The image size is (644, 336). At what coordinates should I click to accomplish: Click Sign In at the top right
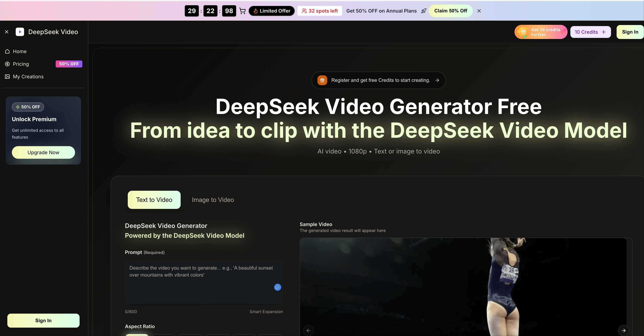(x=630, y=32)
